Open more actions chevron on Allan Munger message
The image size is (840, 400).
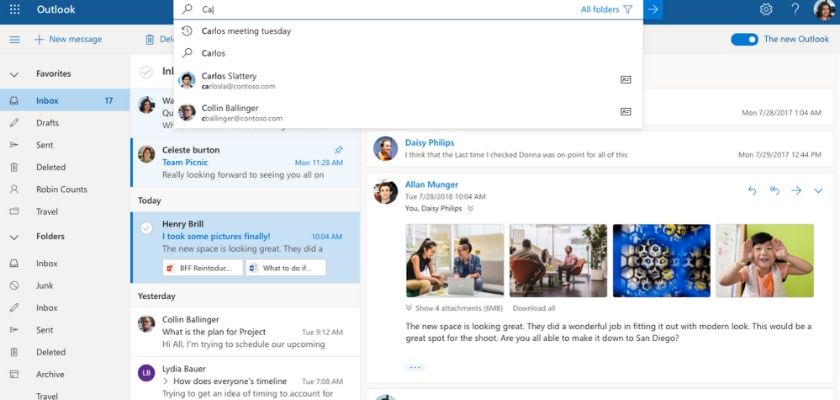[818, 191]
